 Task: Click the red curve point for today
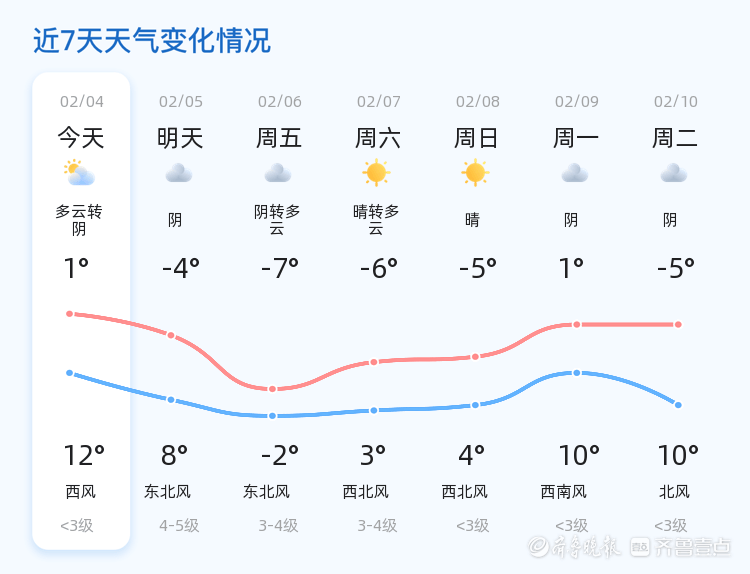[70, 314]
